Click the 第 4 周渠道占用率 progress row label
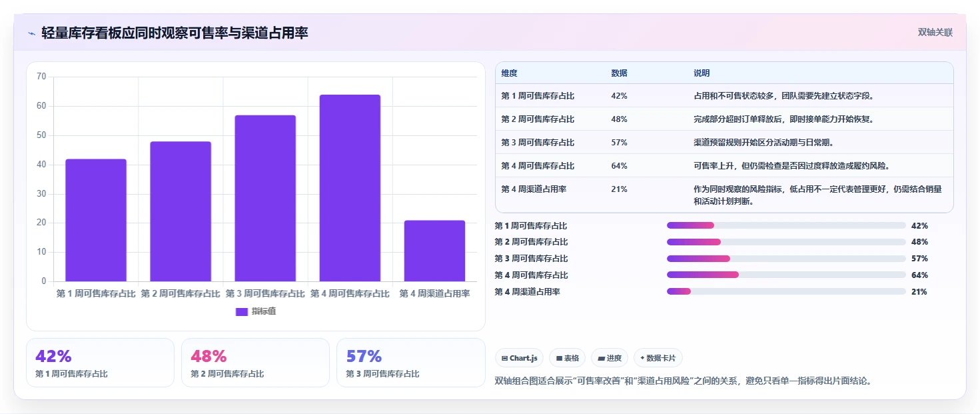 click(x=527, y=292)
